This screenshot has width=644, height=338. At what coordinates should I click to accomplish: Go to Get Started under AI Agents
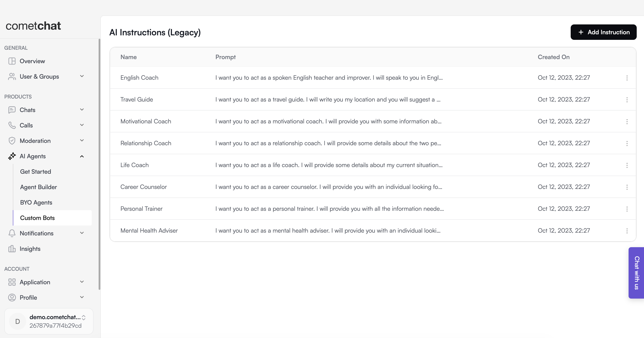tap(36, 172)
